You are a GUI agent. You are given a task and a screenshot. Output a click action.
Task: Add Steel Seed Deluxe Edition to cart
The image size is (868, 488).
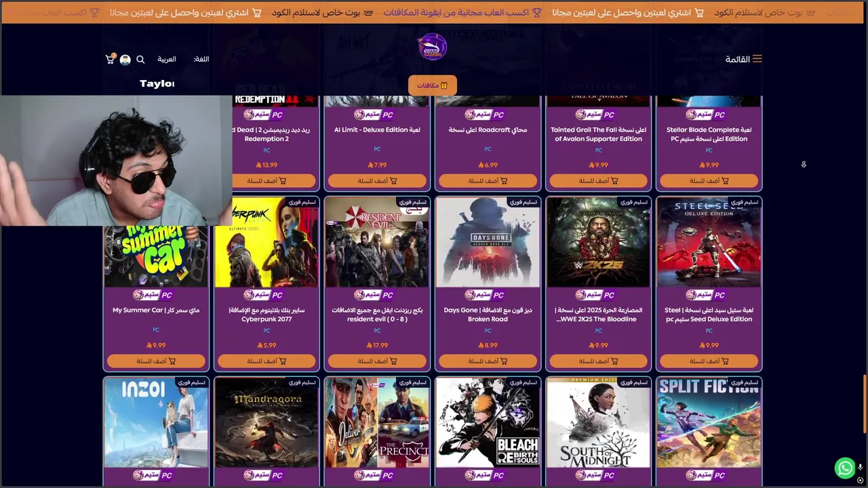pos(709,361)
